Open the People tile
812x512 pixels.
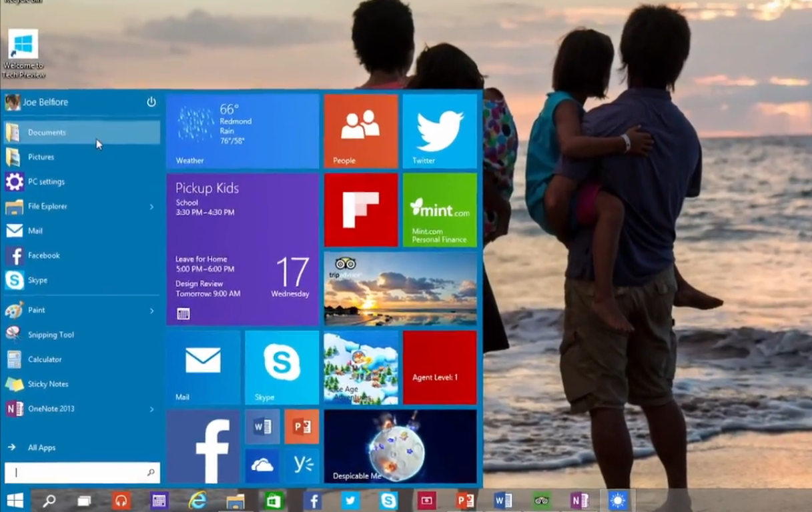pos(361,131)
